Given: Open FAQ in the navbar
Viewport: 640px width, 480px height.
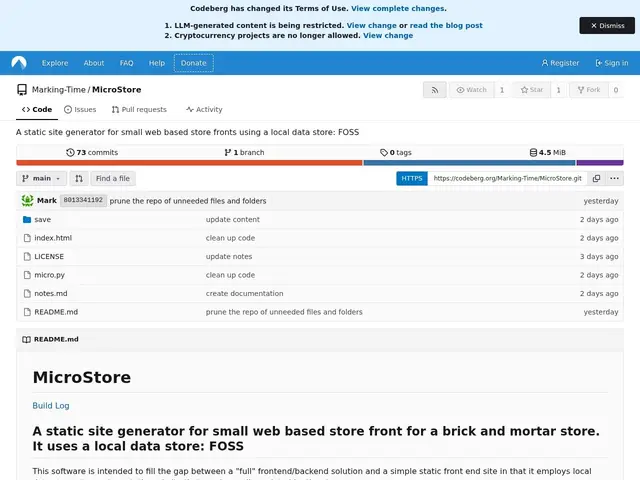Looking at the screenshot, I should (127, 63).
